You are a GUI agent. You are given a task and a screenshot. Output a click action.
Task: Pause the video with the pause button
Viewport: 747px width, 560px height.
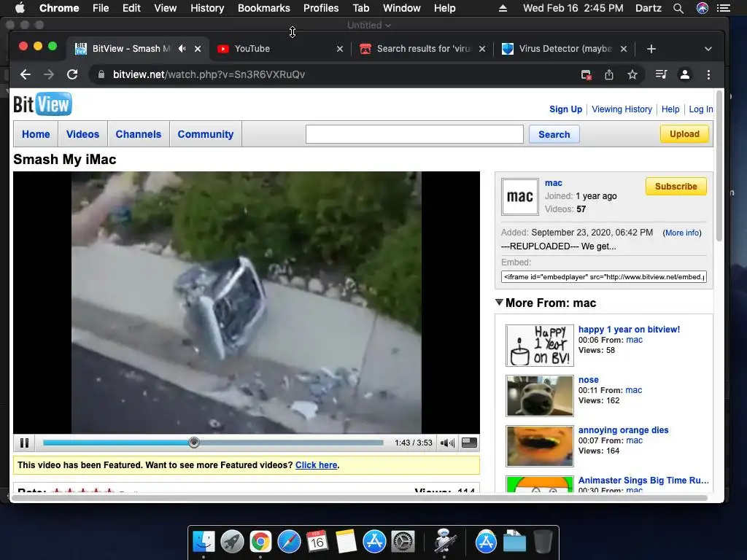coord(24,443)
